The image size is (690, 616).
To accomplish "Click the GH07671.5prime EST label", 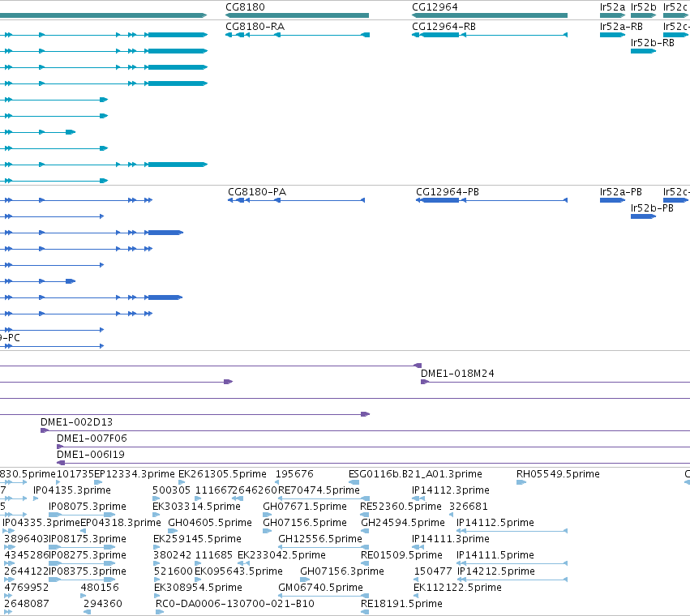I will [305, 507].
